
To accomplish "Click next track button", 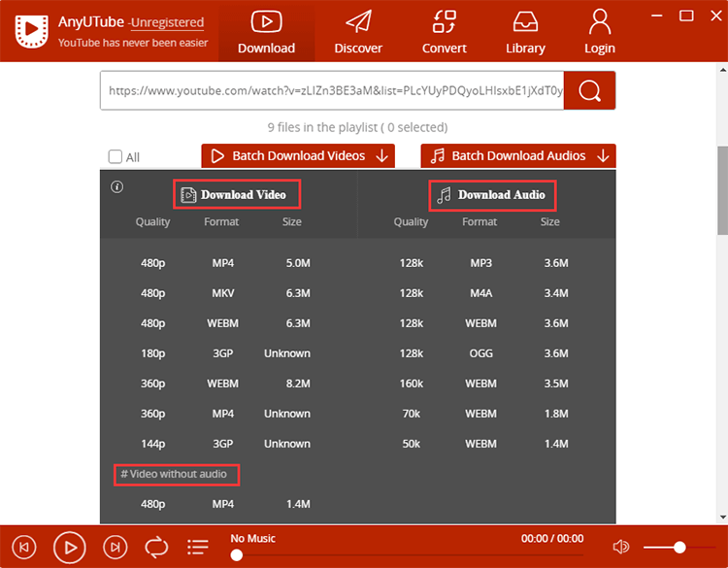I will pos(116,547).
